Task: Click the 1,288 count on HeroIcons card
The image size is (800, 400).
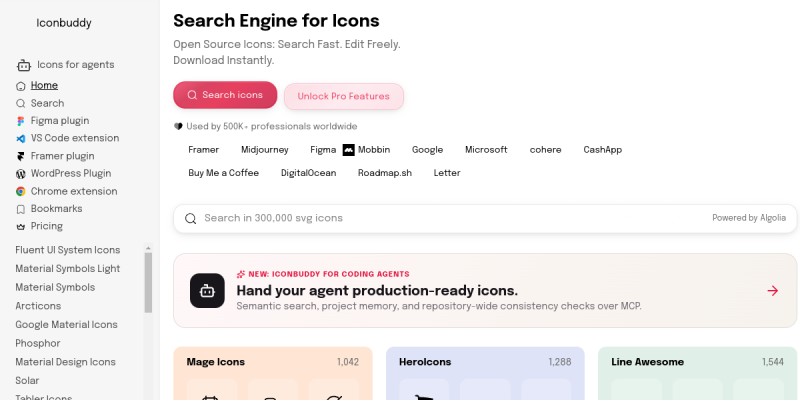Action: pyautogui.click(x=560, y=362)
